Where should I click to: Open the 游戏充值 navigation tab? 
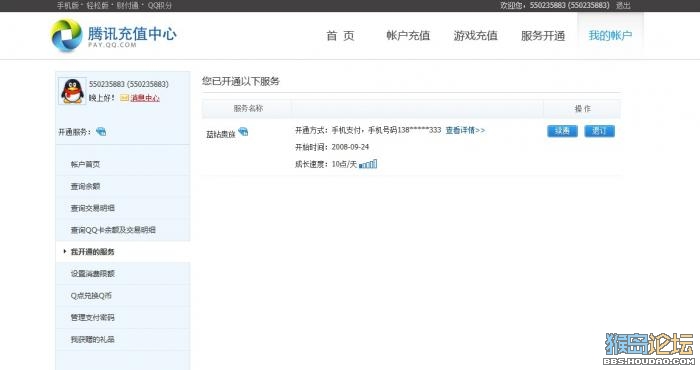click(x=475, y=36)
